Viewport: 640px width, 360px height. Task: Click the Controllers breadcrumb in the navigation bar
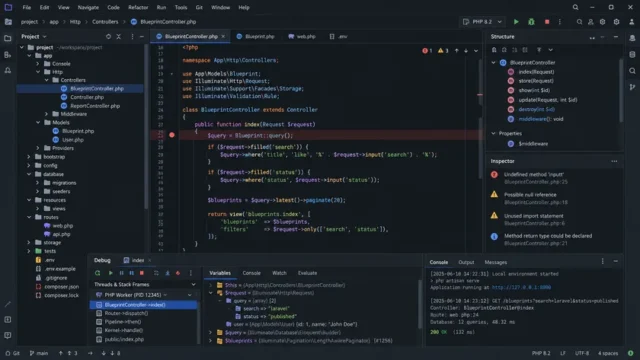click(x=105, y=22)
